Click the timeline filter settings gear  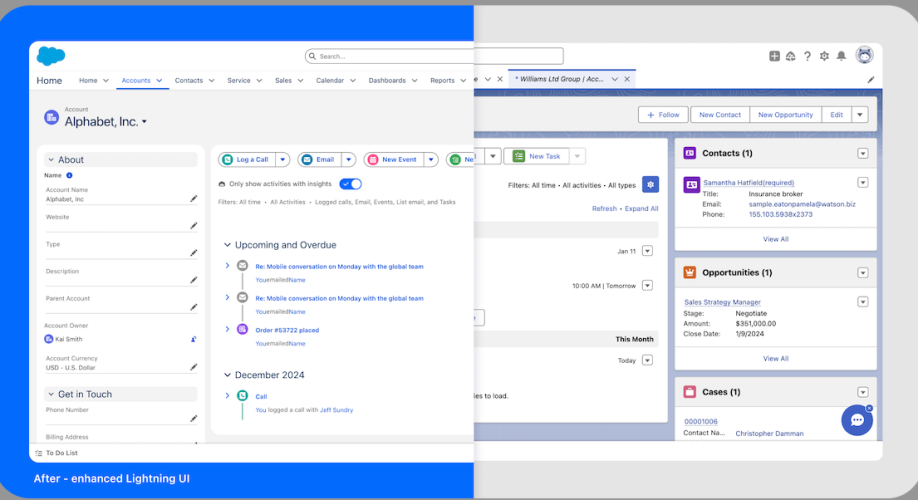pos(651,184)
